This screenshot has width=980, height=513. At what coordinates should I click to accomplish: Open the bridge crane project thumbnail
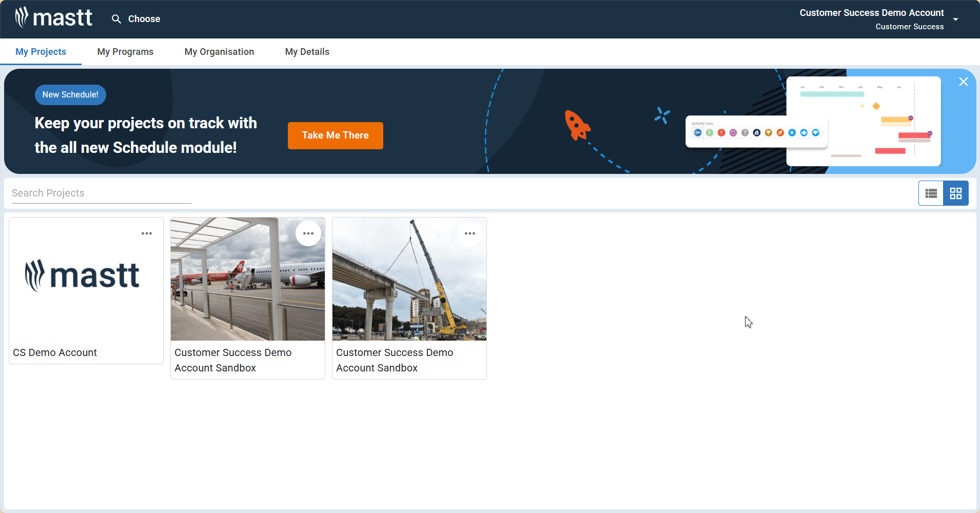[409, 287]
